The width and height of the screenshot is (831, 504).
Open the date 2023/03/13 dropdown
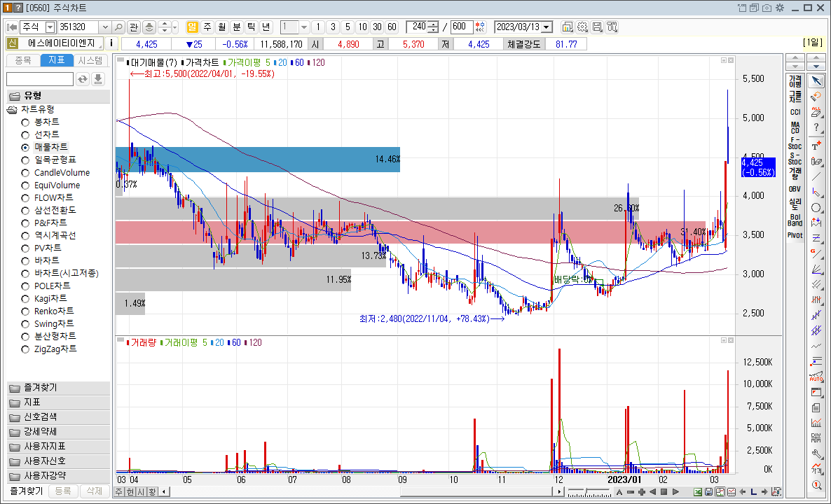(x=547, y=27)
